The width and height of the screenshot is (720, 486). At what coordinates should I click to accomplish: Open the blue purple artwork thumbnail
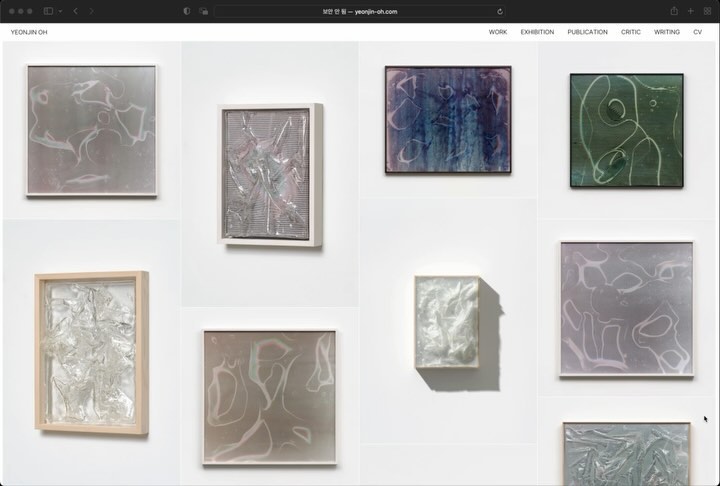pos(448,119)
